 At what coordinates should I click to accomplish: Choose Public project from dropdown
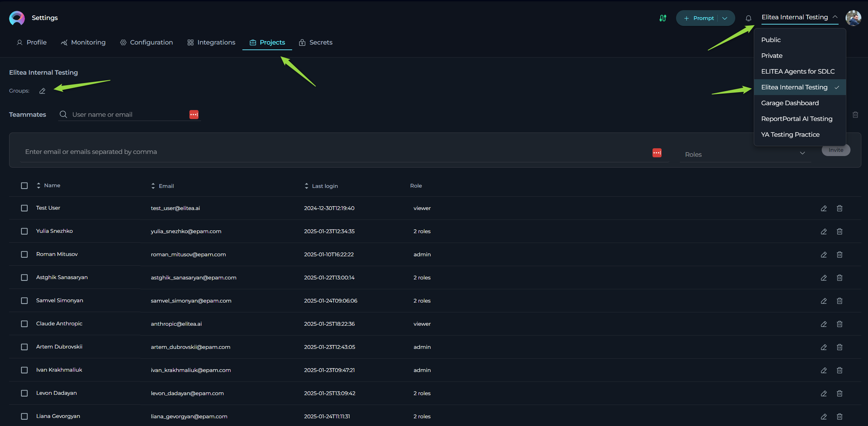800,40
